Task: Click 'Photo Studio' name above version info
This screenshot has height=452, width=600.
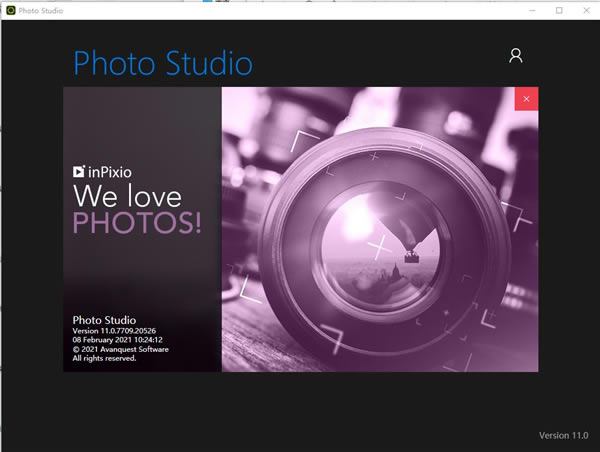Action: pos(104,320)
